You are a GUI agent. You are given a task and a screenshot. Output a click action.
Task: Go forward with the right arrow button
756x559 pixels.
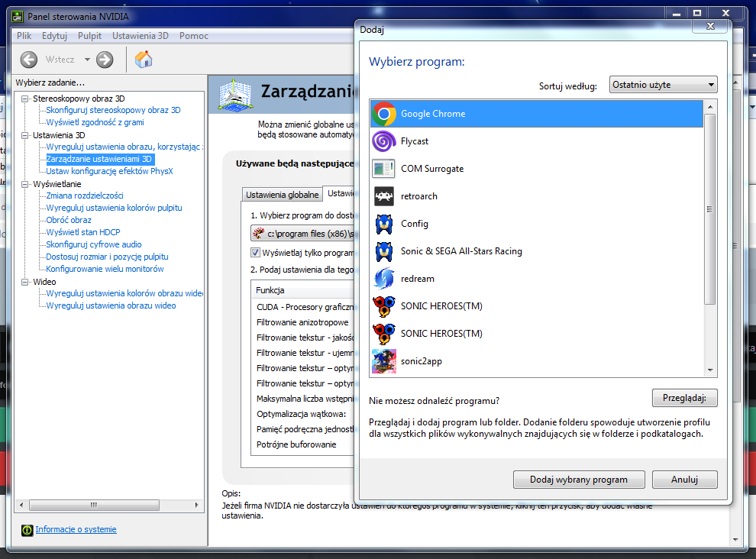pyautogui.click(x=105, y=60)
